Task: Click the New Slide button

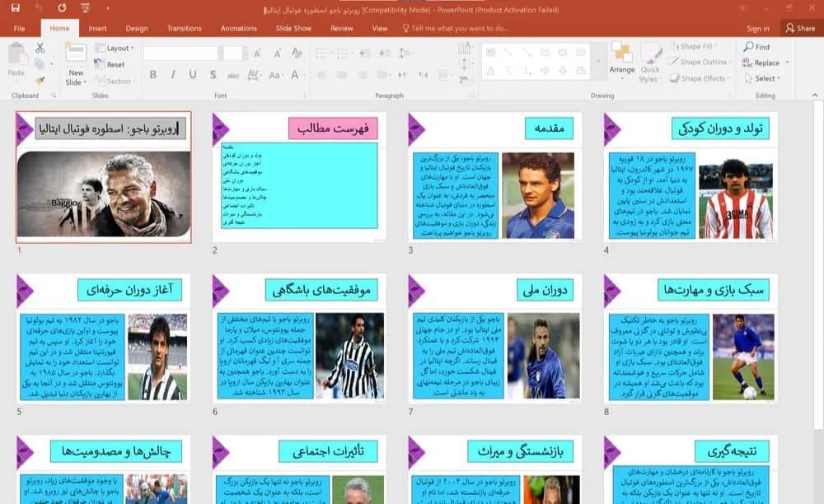Action: pyautogui.click(x=76, y=64)
